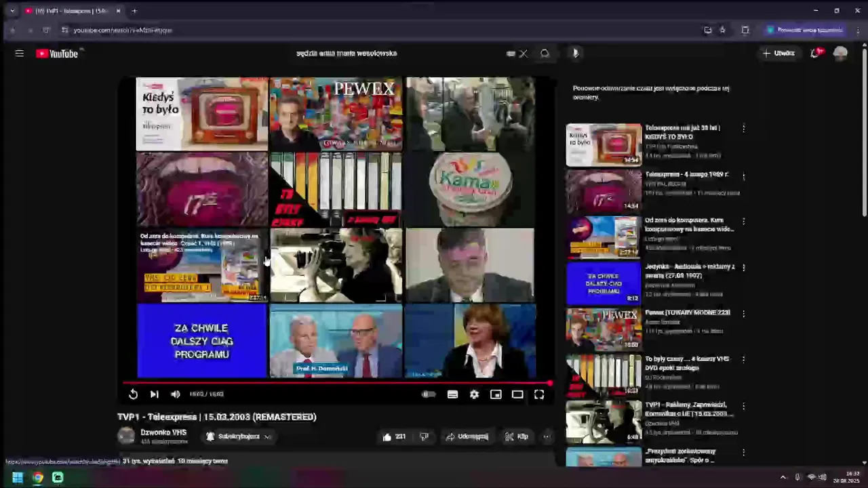This screenshot has height=488, width=868.
Task: Open Teleexpress ma już 39 lat title
Action: click(682, 132)
